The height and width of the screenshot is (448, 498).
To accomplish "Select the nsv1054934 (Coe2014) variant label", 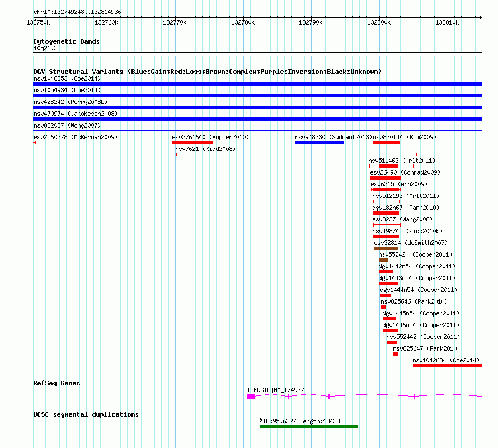I will click(x=67, y=90).
